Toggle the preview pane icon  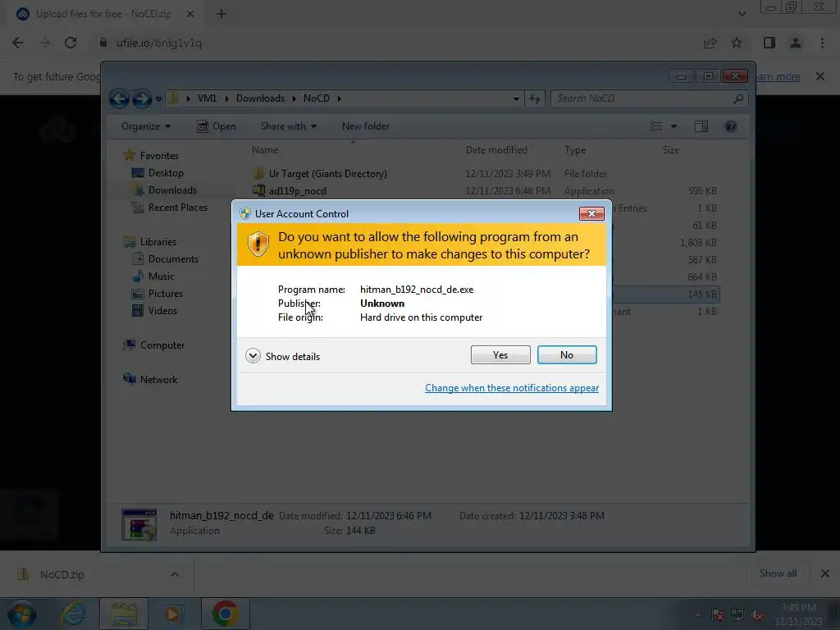click(701, 126)
